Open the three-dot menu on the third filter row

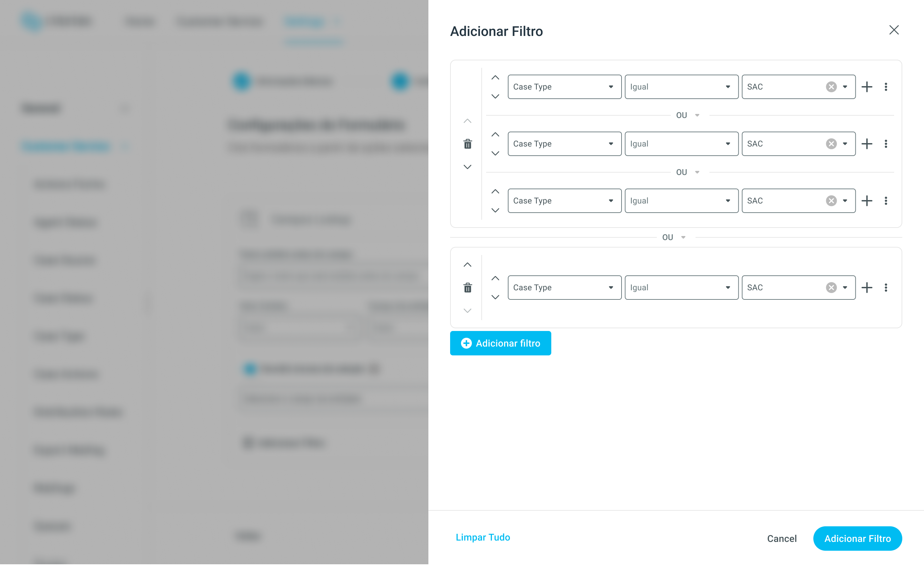(x=886, y=201)
